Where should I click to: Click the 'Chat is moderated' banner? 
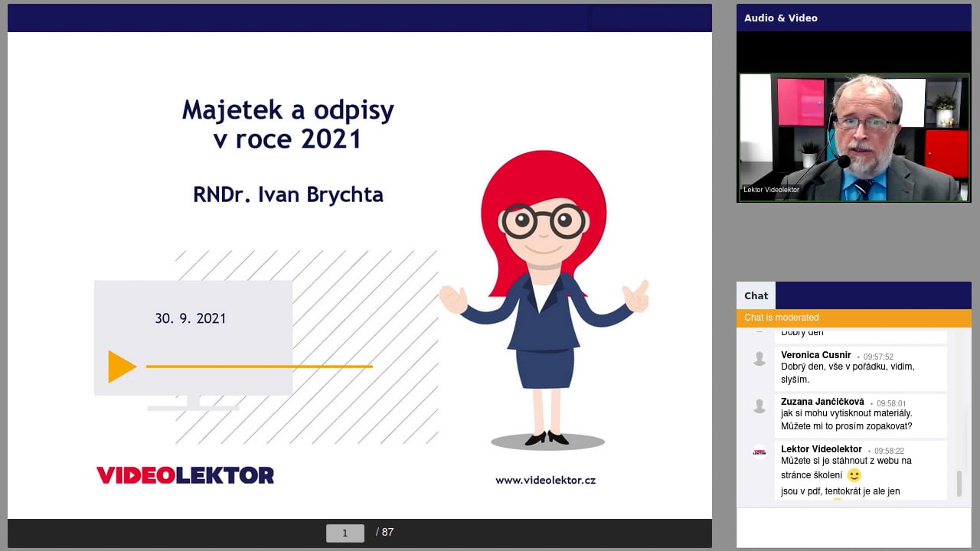(854, 318)
